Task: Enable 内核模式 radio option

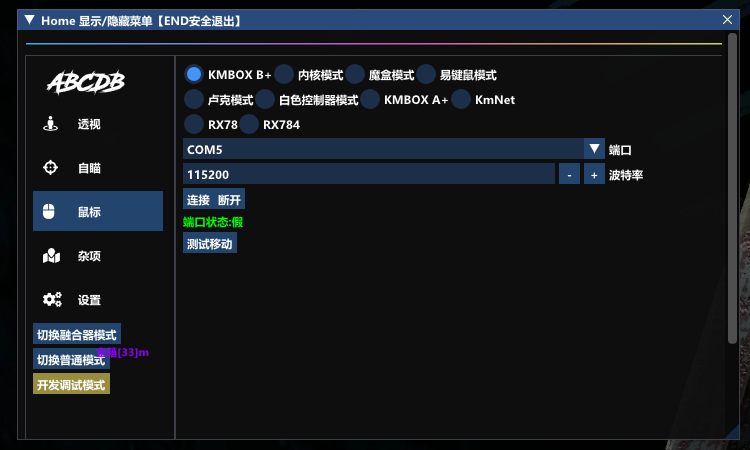Action: point(284,74)
